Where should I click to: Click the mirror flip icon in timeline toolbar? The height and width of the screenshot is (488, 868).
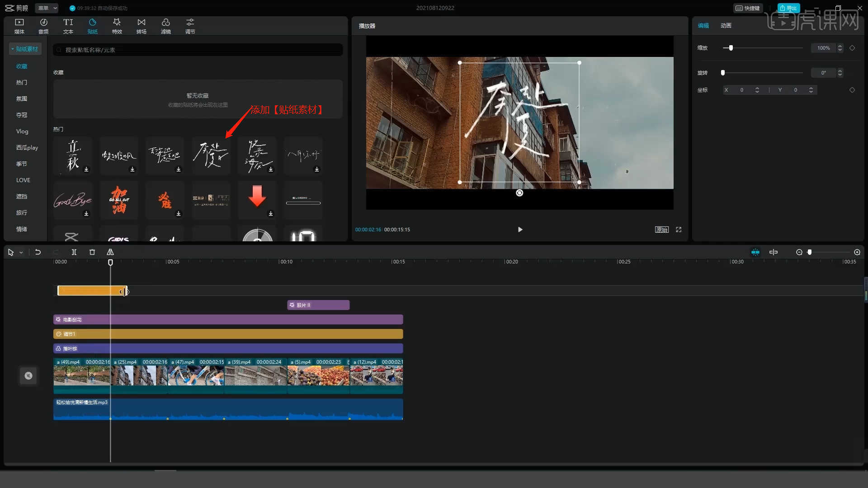click(x=110, y=252)
